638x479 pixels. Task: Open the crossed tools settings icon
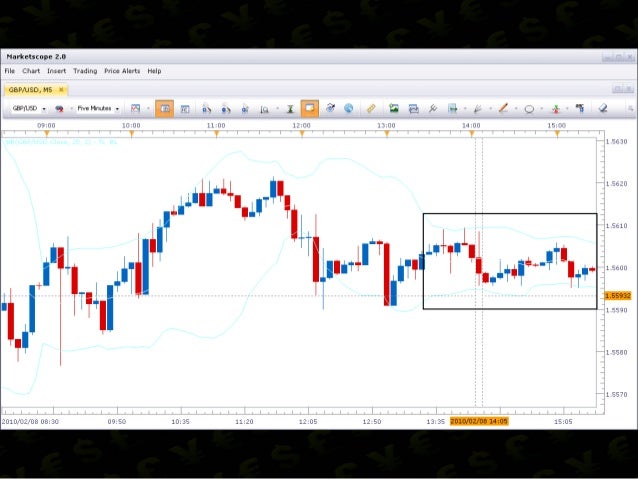tap(433, 108)
